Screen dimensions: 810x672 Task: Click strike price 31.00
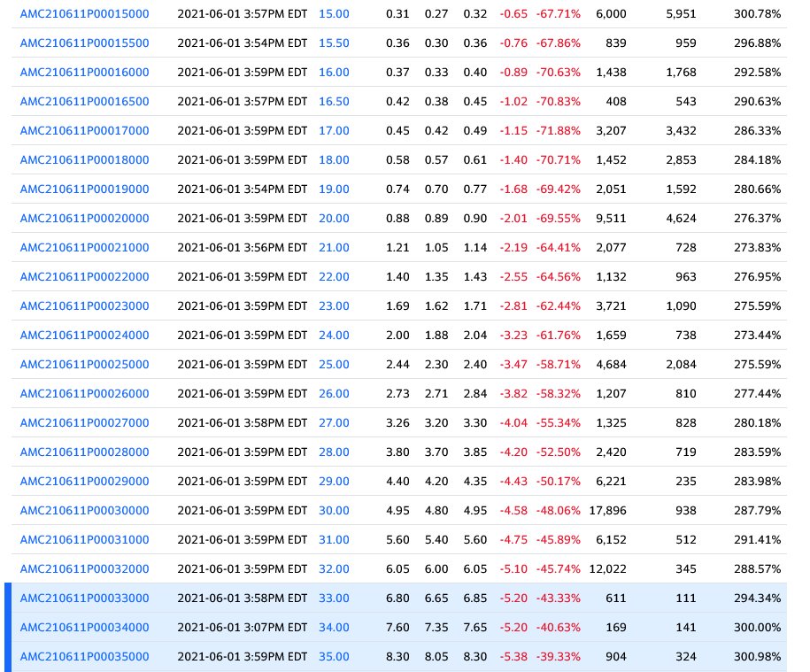tap(334, 539)
